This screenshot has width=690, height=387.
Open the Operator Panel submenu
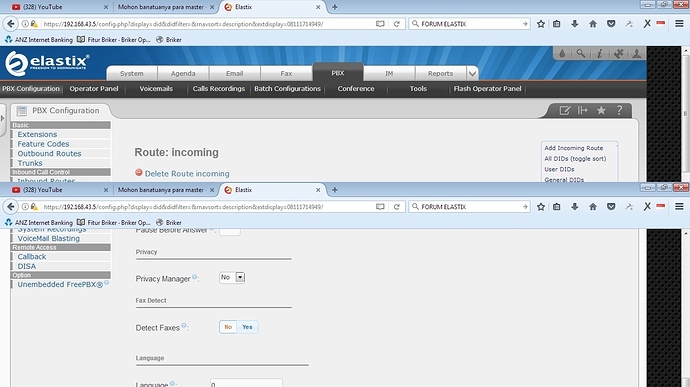pos(94,88)
